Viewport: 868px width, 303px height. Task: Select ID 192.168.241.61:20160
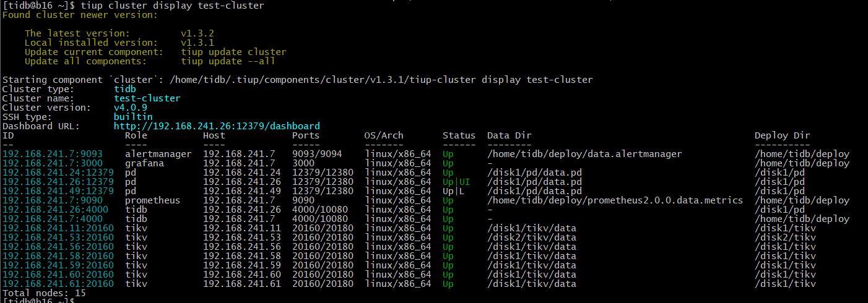click(x=58, y=284)
